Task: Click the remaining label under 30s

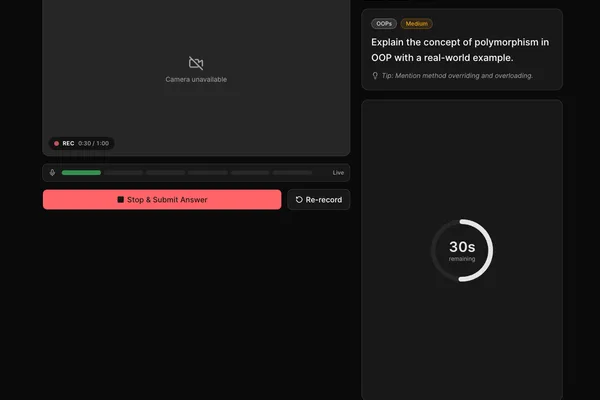Action: coord(462,259)
